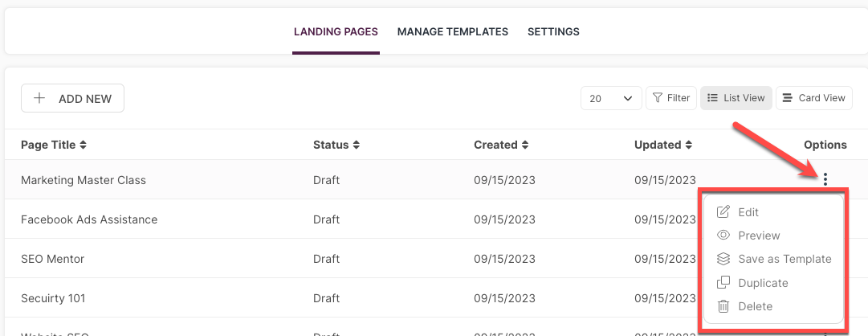Image resolution: width=868 pixels, height=336 pixels.
Task: Open the Settings tab
Action: (553, 31)
